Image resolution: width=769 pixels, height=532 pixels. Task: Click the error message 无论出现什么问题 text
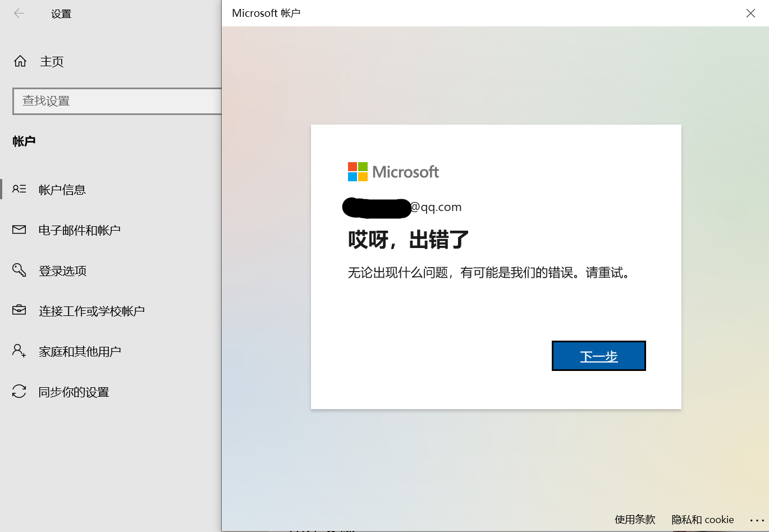tap(489, 273)
